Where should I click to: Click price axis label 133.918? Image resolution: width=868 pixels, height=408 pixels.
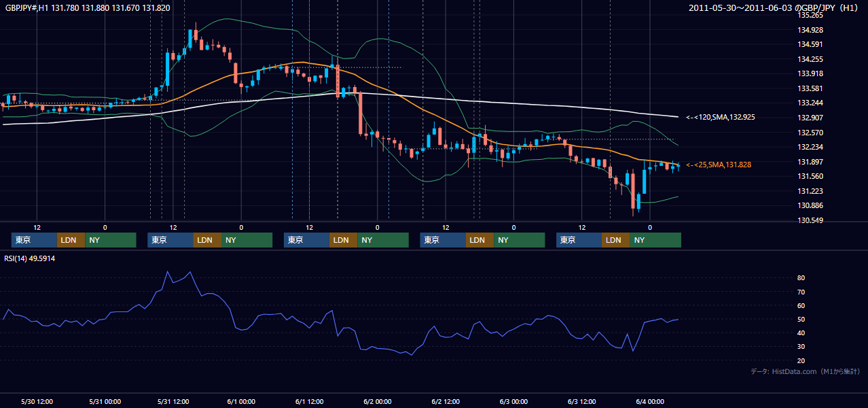coord(810,73)
